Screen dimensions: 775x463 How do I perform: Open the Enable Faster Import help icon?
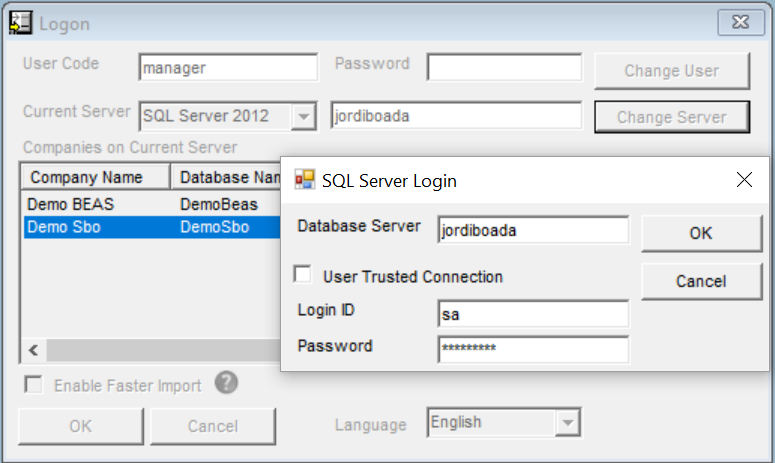tap(226, 382)
